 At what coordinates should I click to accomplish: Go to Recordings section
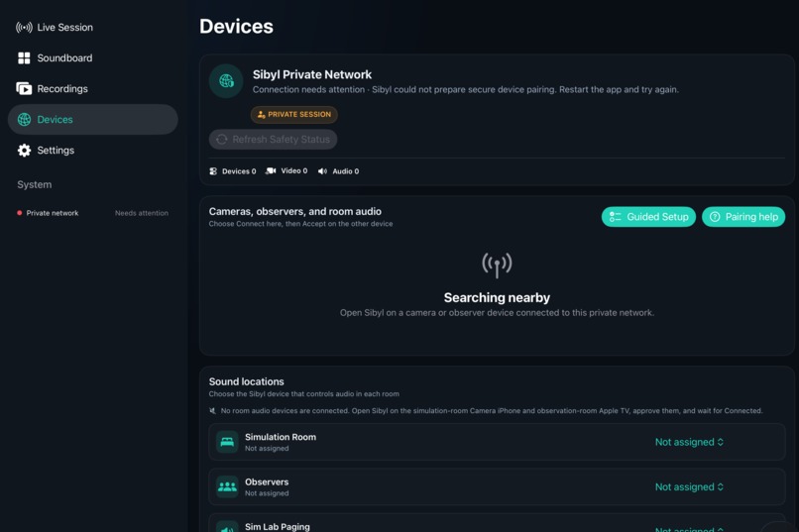(x=52, y=88)
